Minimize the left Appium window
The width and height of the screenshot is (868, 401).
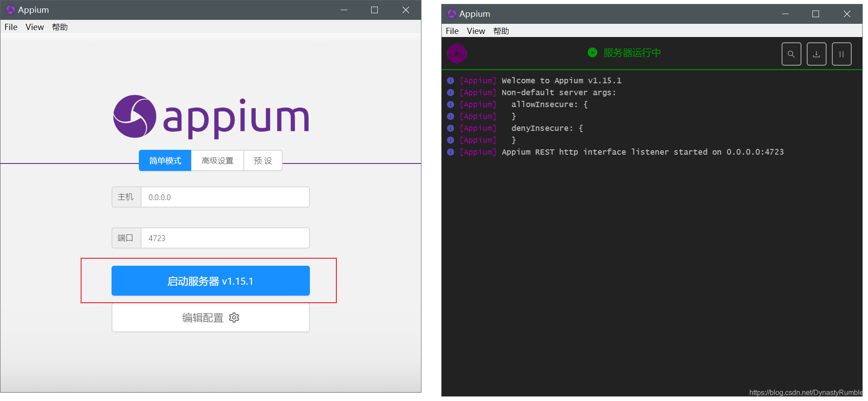point(344,10)
